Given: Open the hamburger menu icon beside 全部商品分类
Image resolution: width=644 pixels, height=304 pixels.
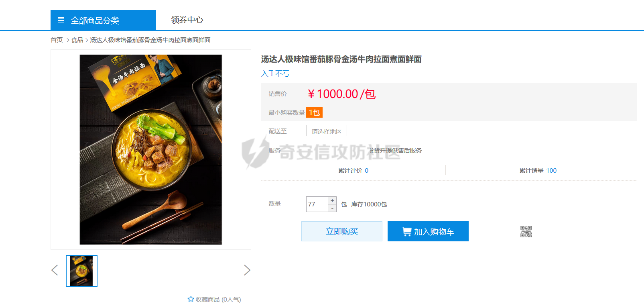Looking at the screenshot, I should [61, 20].
